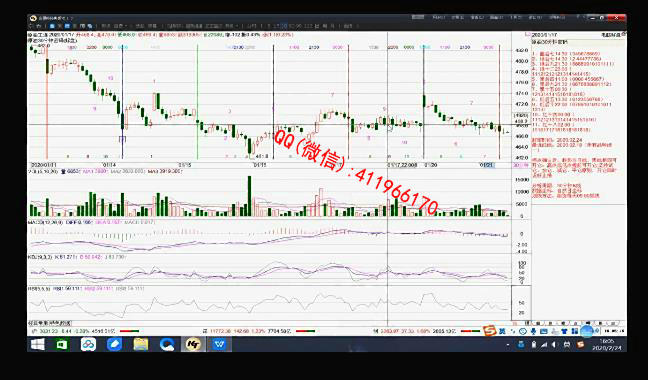Open the WPS Writer W icon on taskbar
Screen dimensions: 648x380
[x=219, y=344]
